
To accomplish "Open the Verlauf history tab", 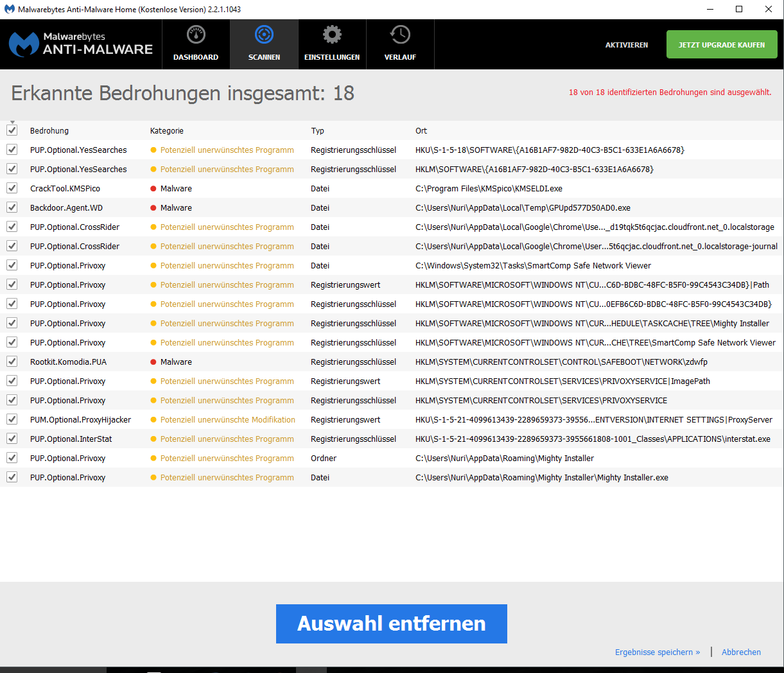I will [x=400, y=44].
